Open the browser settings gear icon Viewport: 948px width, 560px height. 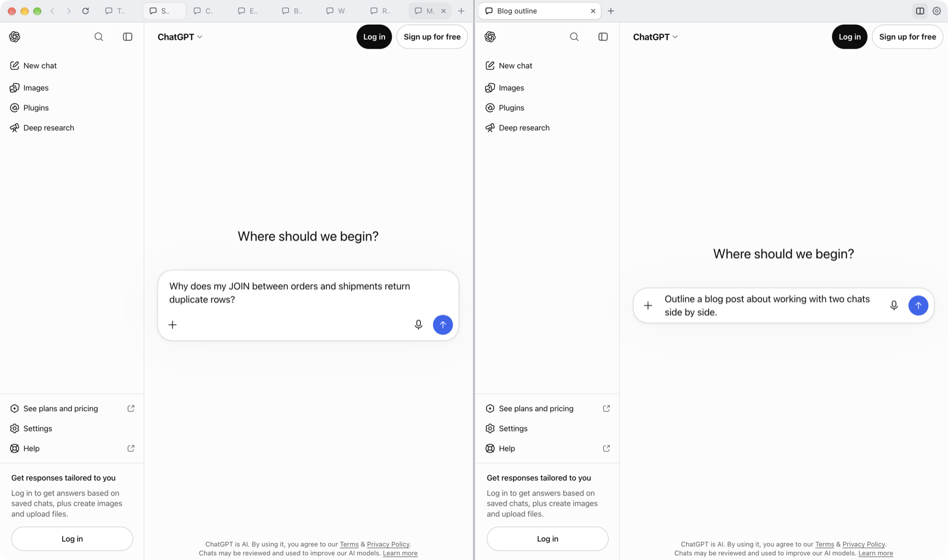(937, 11)
